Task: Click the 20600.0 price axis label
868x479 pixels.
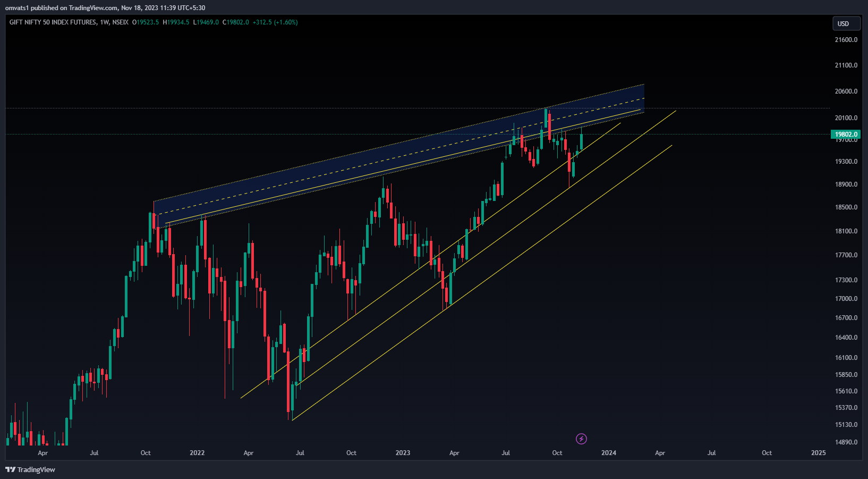Action: pos(846,91)
